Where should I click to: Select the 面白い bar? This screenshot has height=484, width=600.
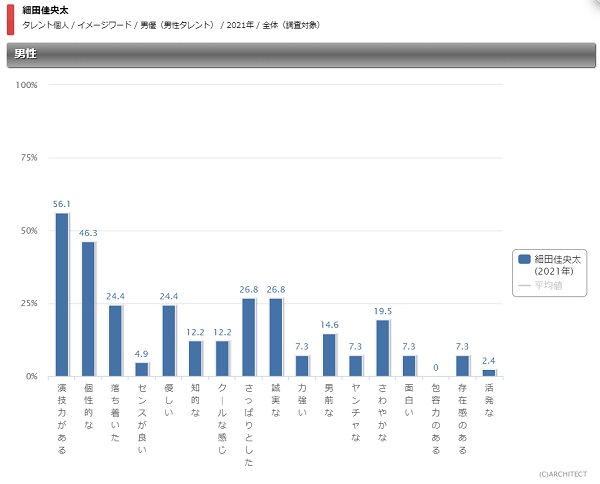click(x=408, y=365)
